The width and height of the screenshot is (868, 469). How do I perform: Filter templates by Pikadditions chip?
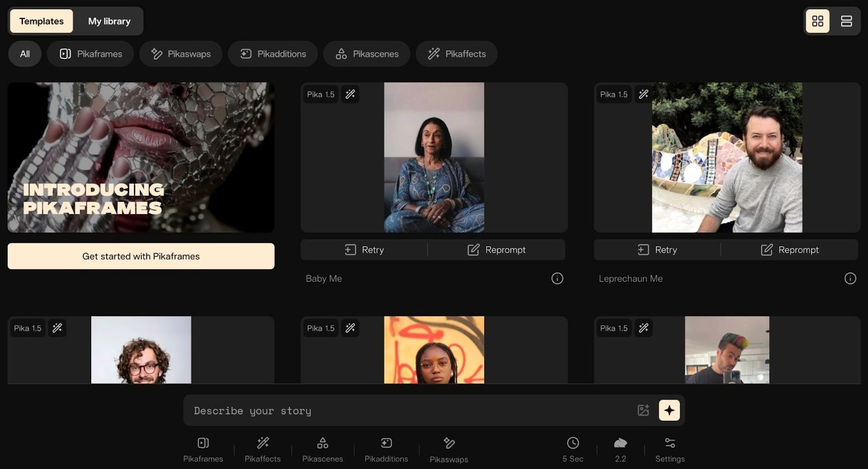[x=273, y=54]
